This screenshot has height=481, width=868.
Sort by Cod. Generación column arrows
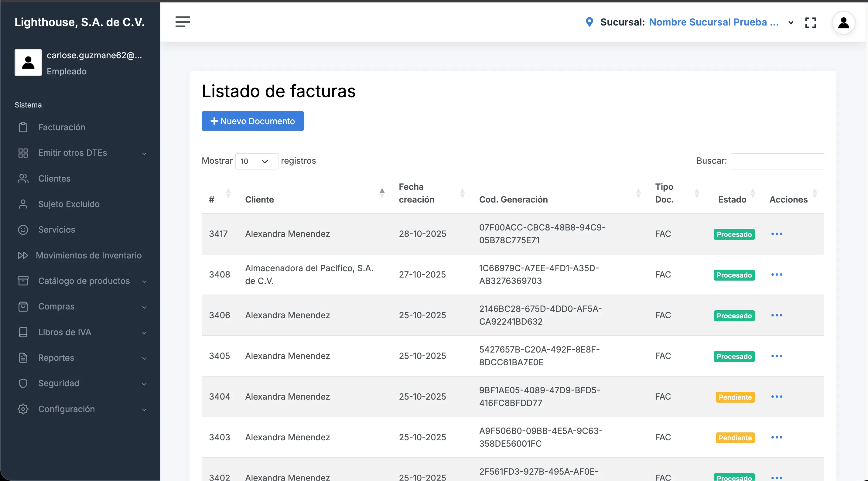(638, 193)
